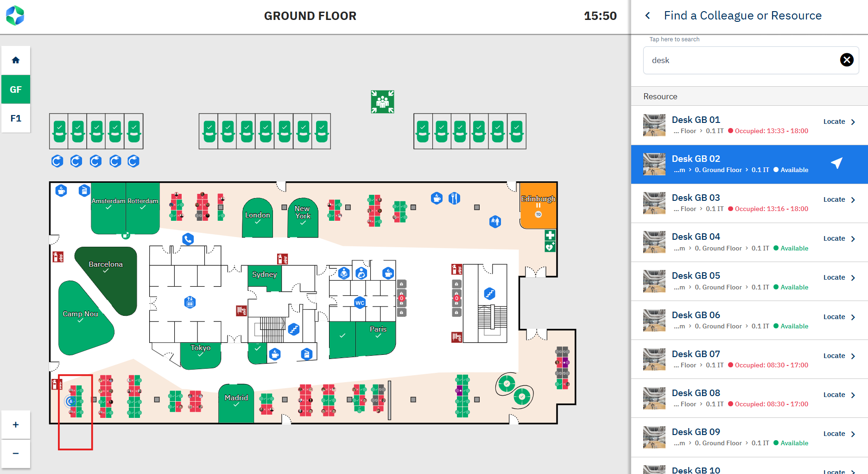Screen dimensions: 868x474
Task: Expand Locate chevron for Desk GB 04
Action: coord(853,239)
